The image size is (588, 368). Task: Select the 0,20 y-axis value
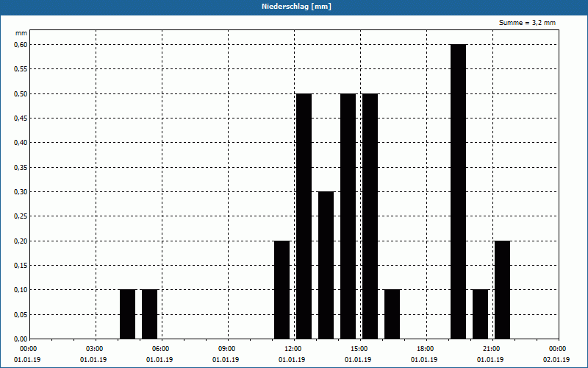21,241
